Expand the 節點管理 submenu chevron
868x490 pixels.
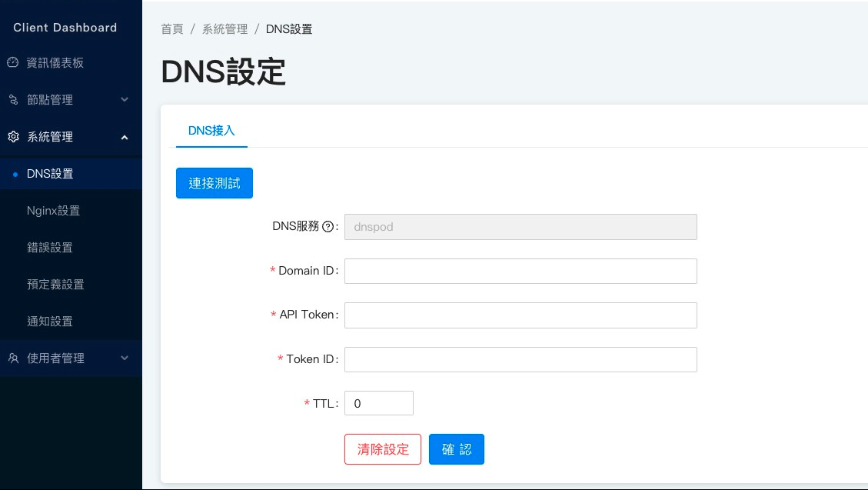[x=125, y=100]
